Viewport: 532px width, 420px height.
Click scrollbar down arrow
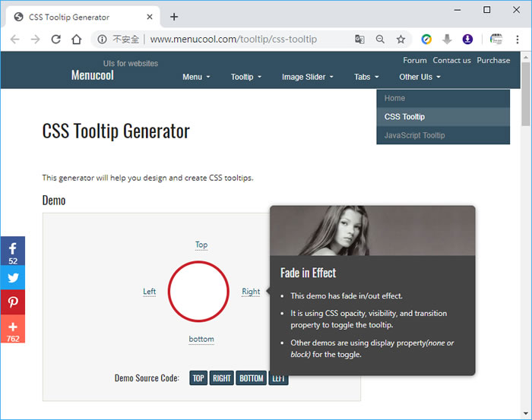click(526, 414)
